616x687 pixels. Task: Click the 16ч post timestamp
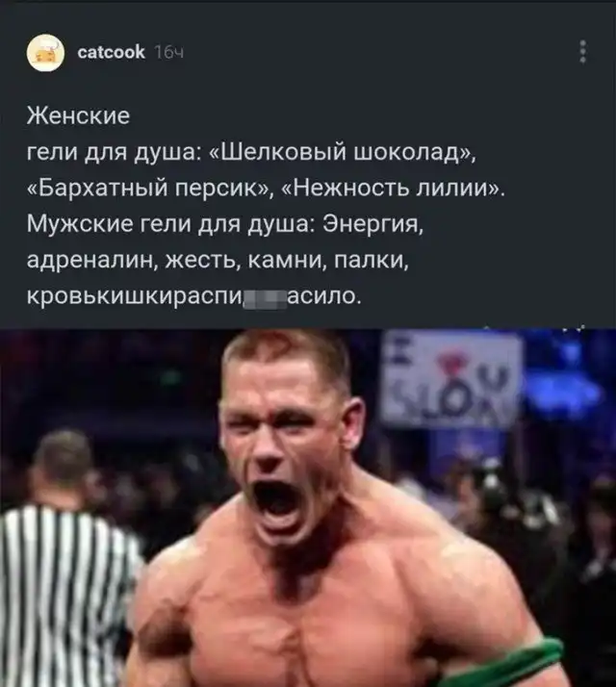point(169,53)
